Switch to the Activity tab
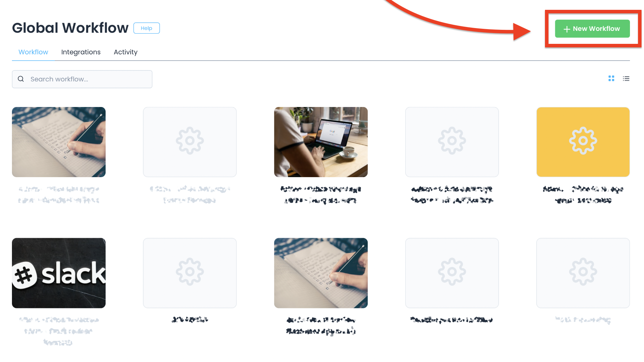 [x=125, y=52]
